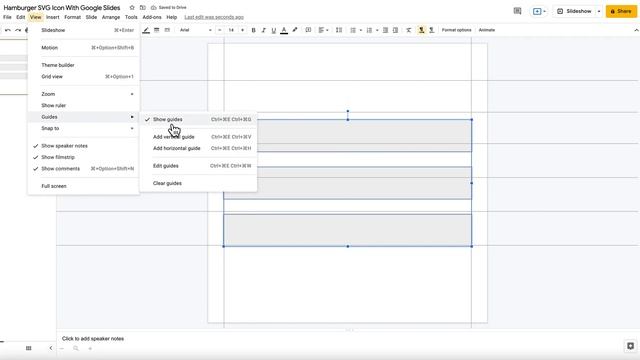
Task: Open text color picker
Action: point(284,30)
